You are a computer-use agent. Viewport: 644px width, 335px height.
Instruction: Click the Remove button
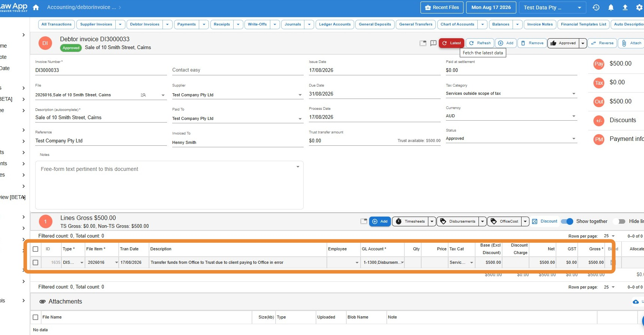pos(532,43)
